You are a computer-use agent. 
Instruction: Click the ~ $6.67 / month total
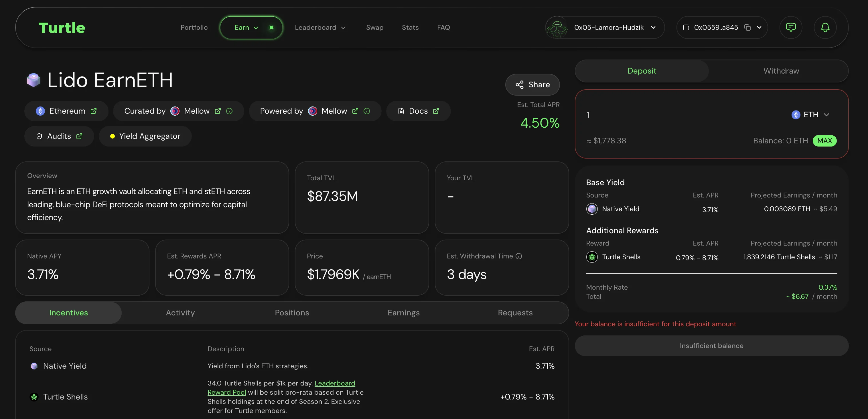811,297
